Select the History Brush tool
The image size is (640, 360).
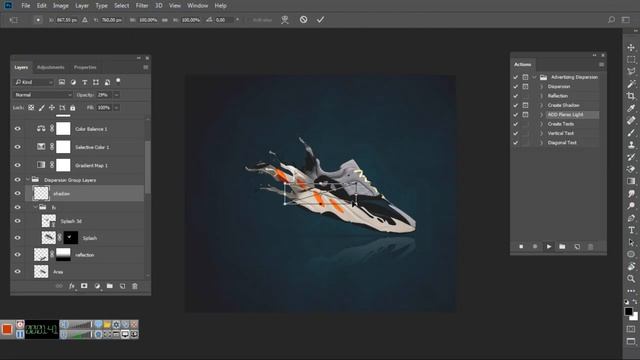(x=631, y=157)
